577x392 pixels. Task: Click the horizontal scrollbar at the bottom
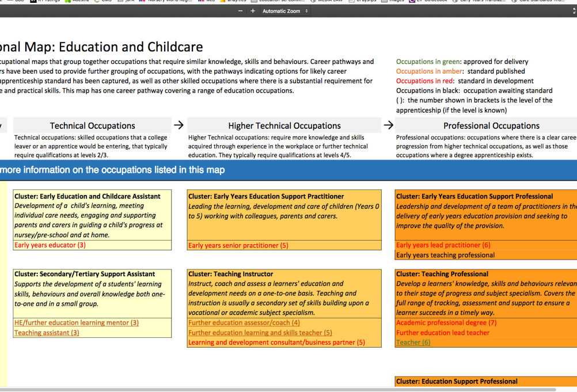point(278,390)
